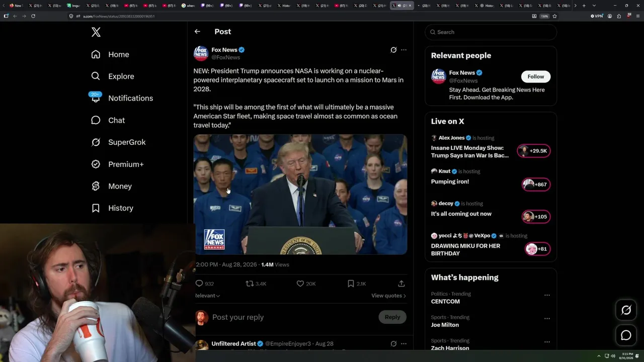Open the floating Grok button
Screen dimensions: 644x362
(626, 310)
